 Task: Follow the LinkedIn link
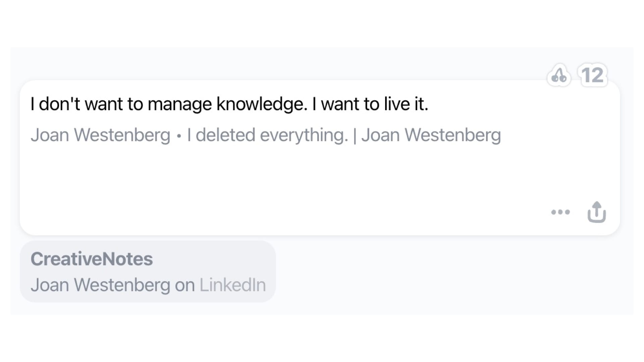(x=233, y=285)
